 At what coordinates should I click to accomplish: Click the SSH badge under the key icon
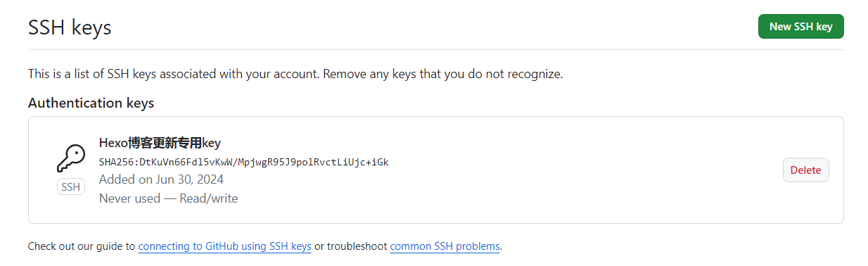click(x=70, y=187)
